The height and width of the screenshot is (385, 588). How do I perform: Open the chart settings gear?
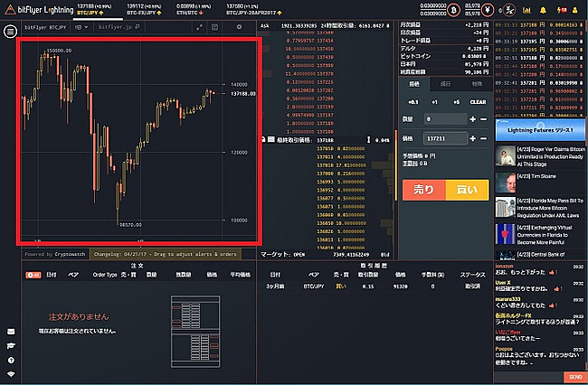[x=239, y=27]
